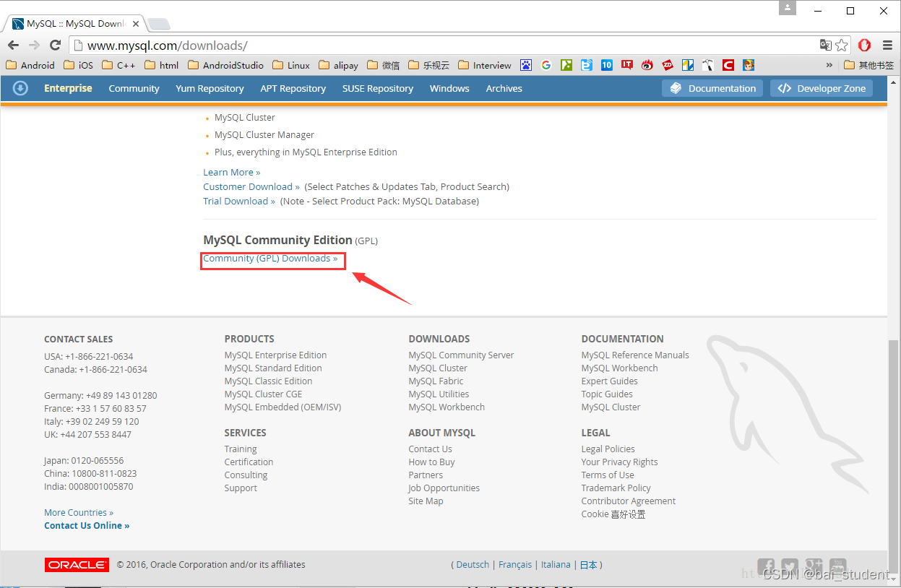The width and height of the screenshot is (901, 588).
Task: Click inside the browser address bar
Action: (289, 45)
